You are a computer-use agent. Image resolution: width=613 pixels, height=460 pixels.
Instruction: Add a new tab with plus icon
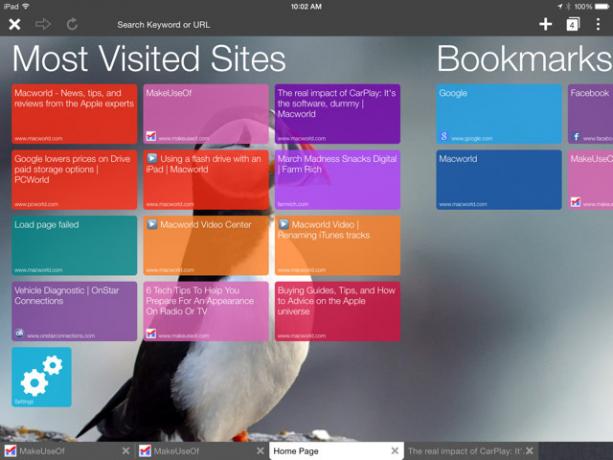[x=545, y=24]
